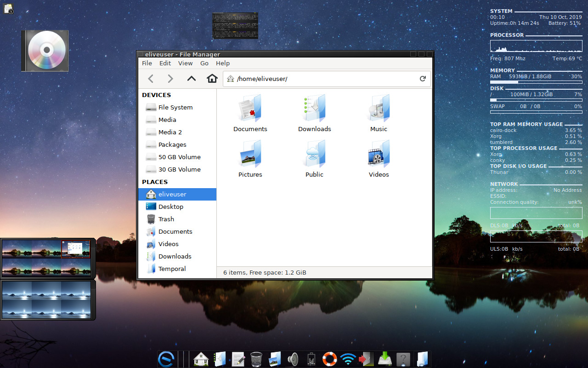
Task: Click the logout door icon in the dock
Action: (366, 359)
